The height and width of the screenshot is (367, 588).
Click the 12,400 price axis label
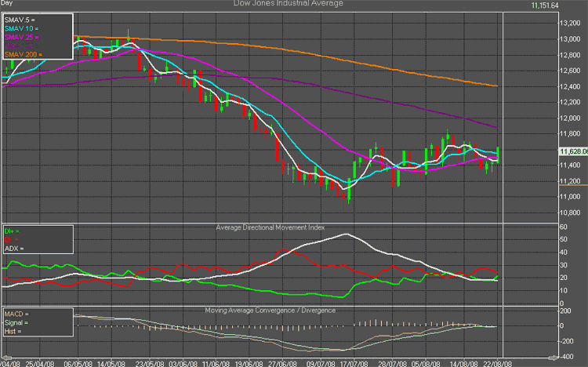coord(570,87)
